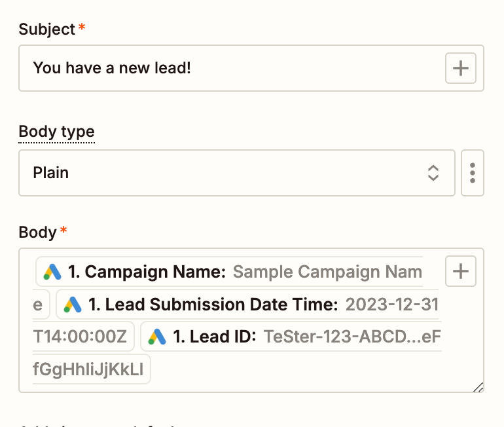Select the Lead Submission Date Time label
The image size is (504, 427).
213,305
